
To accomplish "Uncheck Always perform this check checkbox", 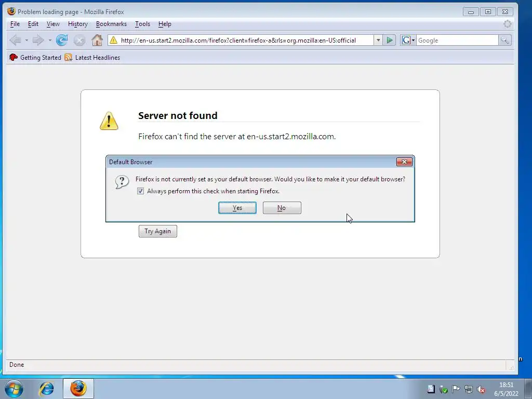I will tap(140, 191).
